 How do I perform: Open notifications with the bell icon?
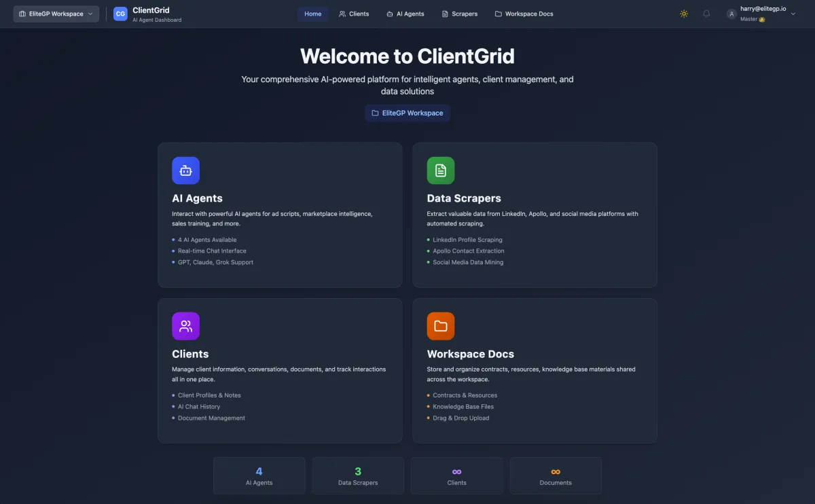(706, 14)
